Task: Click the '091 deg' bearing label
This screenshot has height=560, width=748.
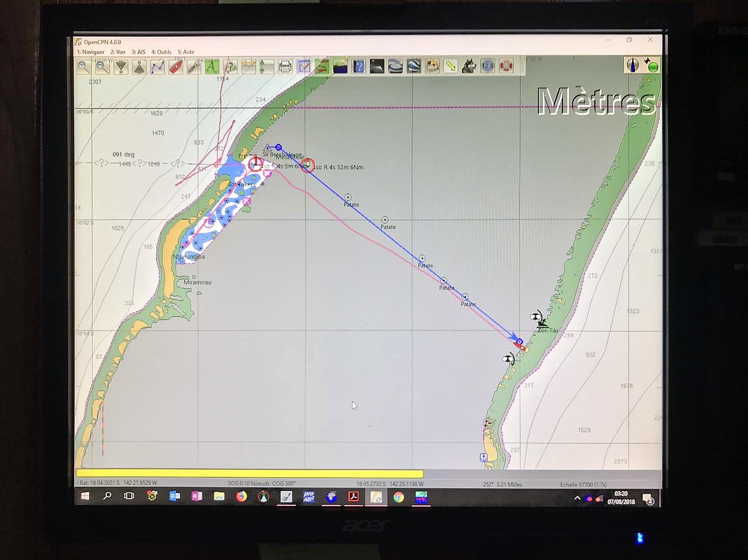Action: (x=123, y=155)
